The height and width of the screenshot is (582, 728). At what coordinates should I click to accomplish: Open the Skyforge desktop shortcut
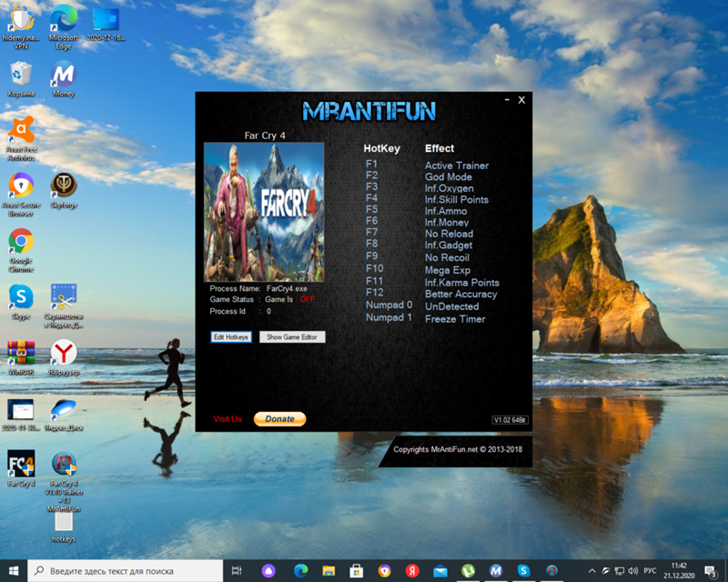pyautogui.click(x=64, y=190)
